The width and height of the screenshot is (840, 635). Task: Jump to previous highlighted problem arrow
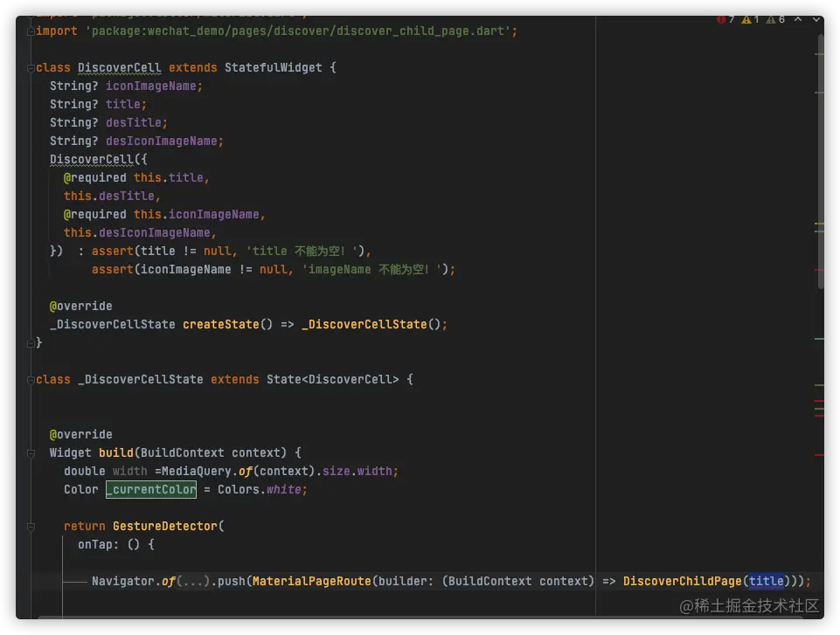(x=798, y=19)
